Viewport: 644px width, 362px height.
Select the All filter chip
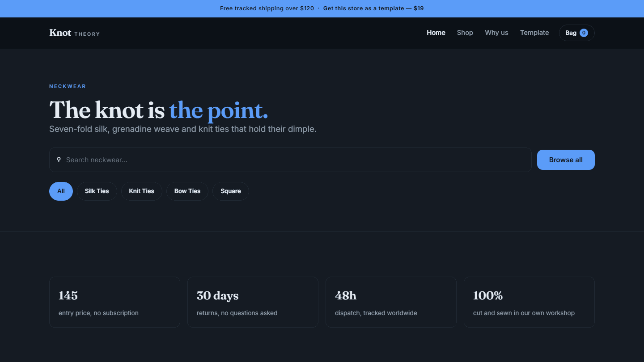coord(61,191)
